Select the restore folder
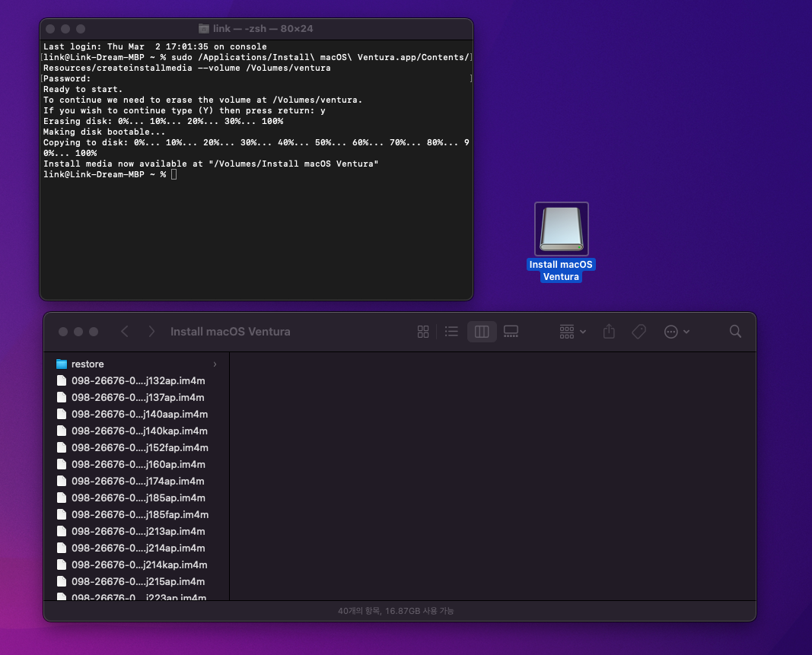Screen dimensions: 812x655 click(137, 364)
